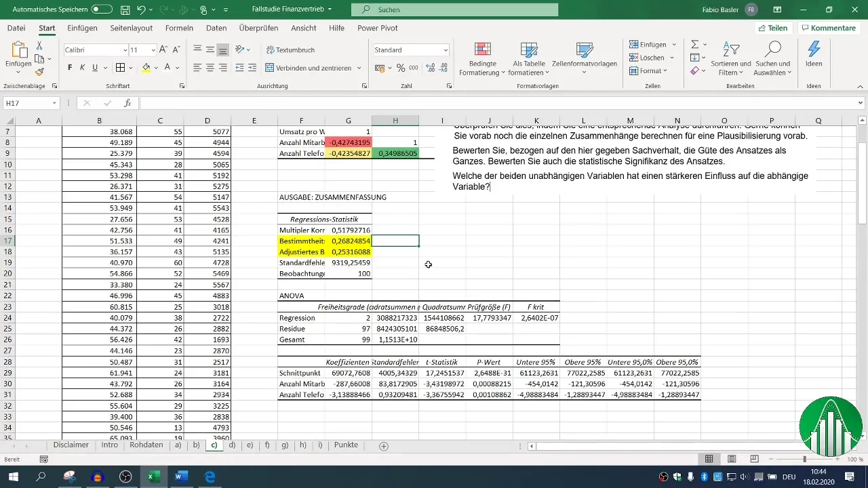Click the Kommentare button

(x=828, y=28)
